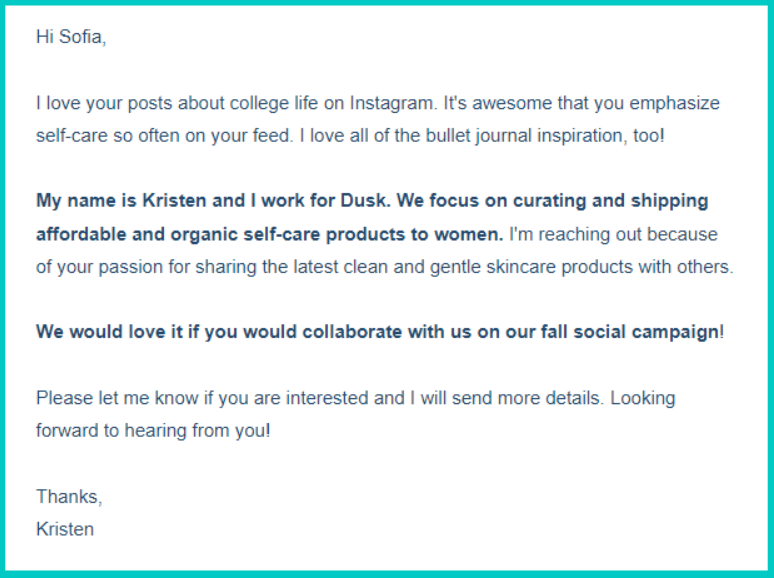The image size is (774, 578).
Task: Click the 'Hi Sofia,' greeting line
Action: (x=70, y=37)
